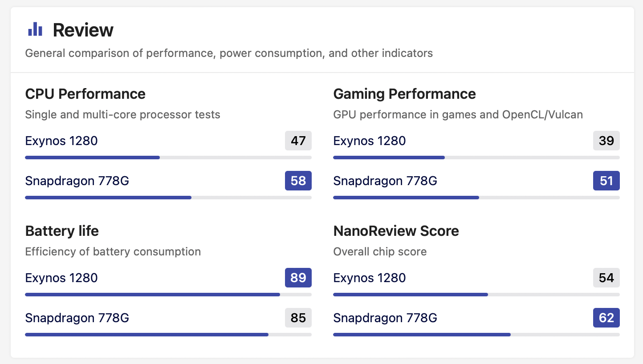Click the Snapdragon 778G link under CPU Performance

point(77,181)
